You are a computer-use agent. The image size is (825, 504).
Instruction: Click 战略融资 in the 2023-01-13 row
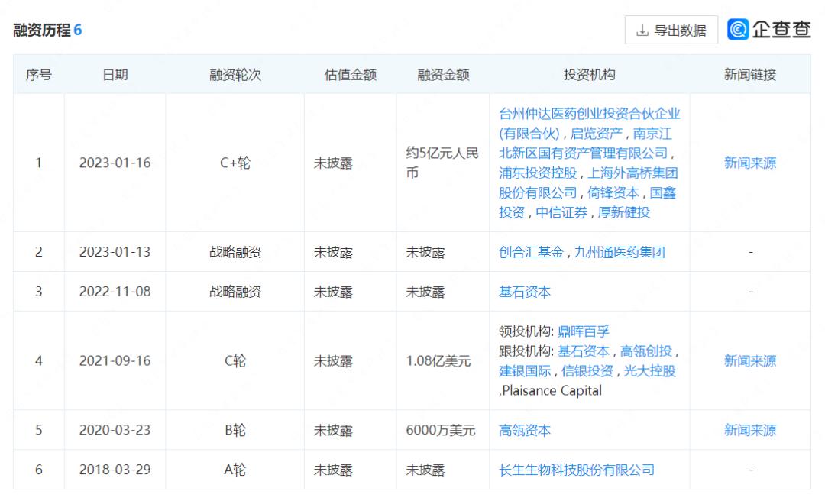click(235, 253)
